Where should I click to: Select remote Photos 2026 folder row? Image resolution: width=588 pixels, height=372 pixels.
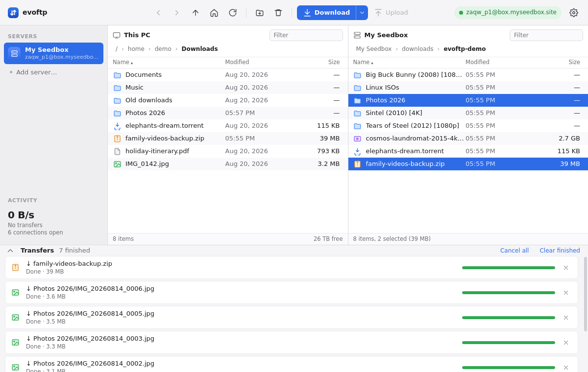(x=468, y=100)
